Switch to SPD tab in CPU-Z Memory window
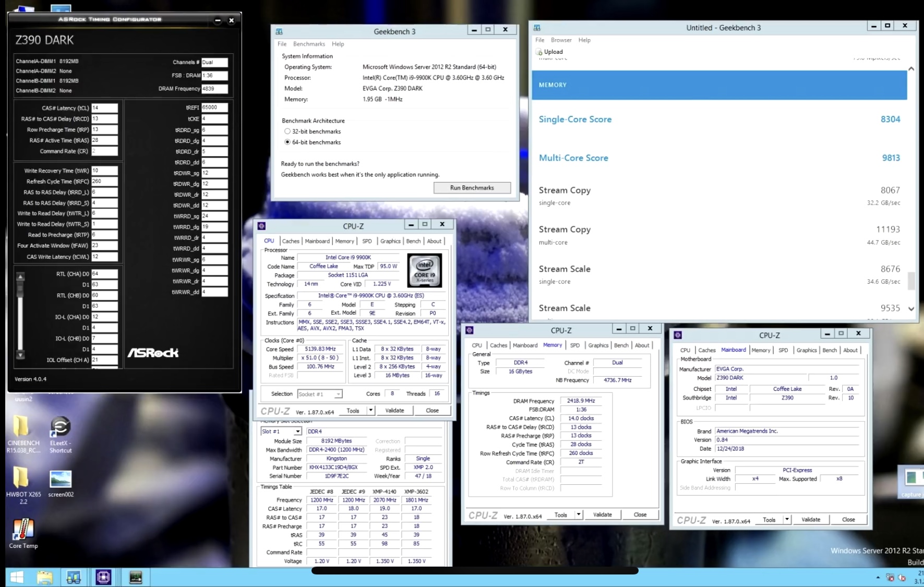This screenshot has height=587, width=924. click(x=575, y=345)
